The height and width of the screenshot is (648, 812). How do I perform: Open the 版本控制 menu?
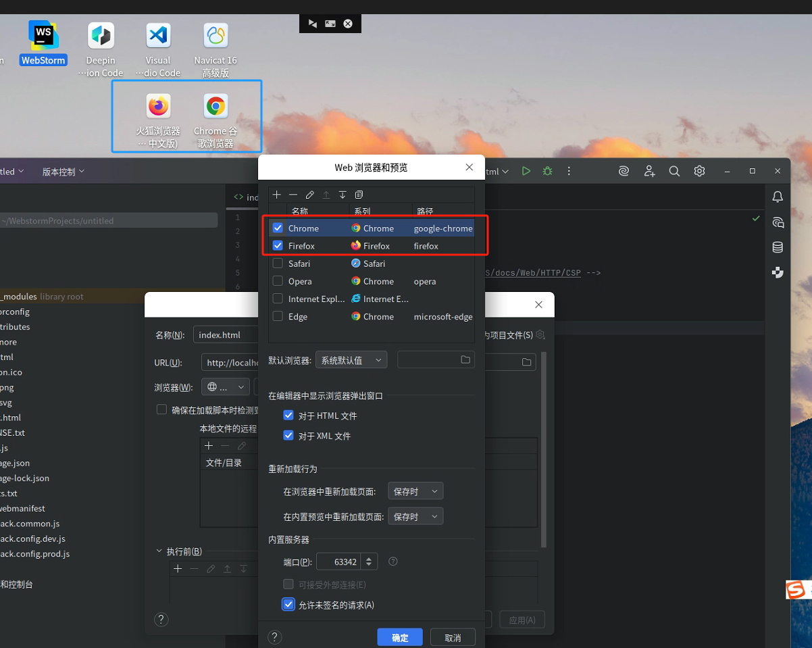(x=64, y=172)
